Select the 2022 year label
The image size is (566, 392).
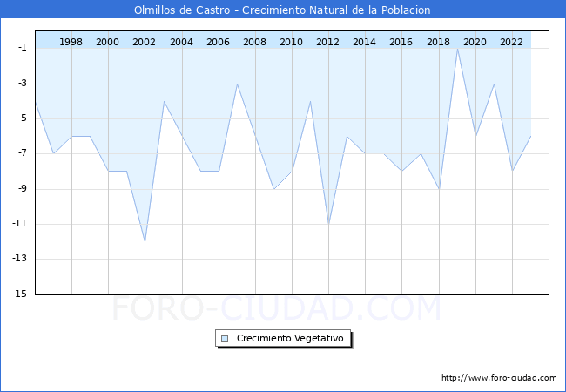tap(511, 42)
